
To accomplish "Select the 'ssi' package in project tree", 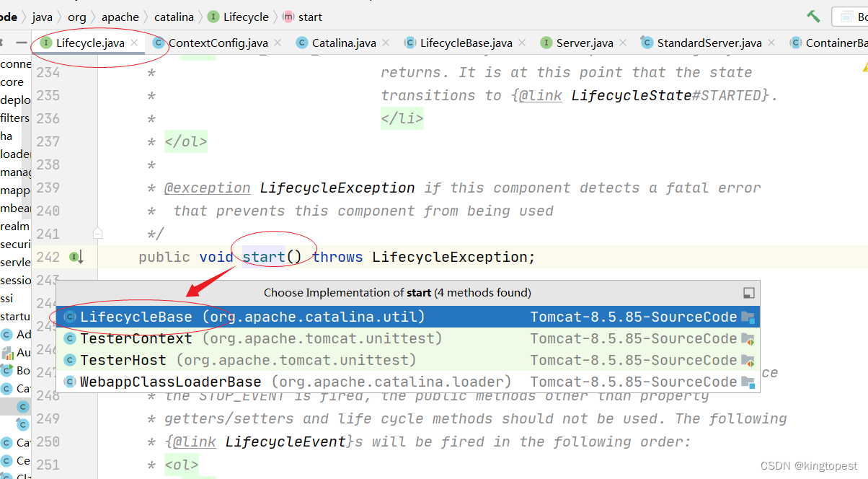I will (x=7, y=298).
